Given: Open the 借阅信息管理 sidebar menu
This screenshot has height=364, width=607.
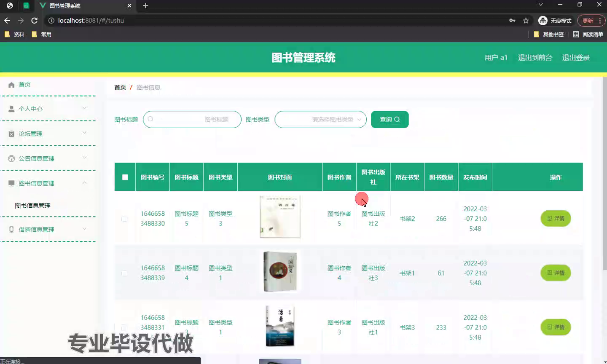Looking at the screenshot, I should (x=48, y=230).
